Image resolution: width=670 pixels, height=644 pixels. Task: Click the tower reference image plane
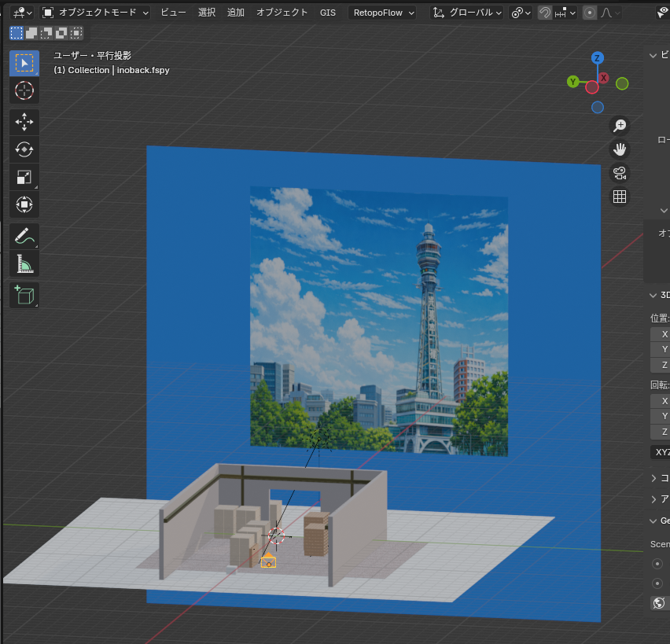point(378,322)
